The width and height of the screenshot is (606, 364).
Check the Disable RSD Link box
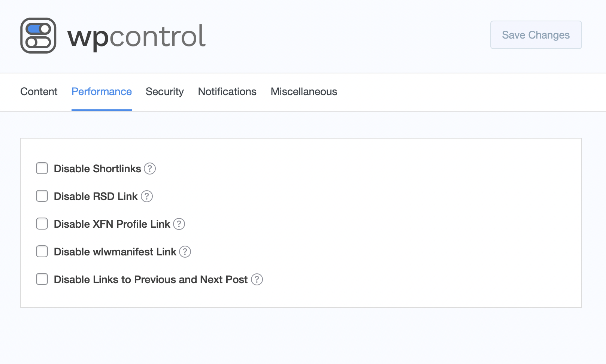click(x=42, y=196)
